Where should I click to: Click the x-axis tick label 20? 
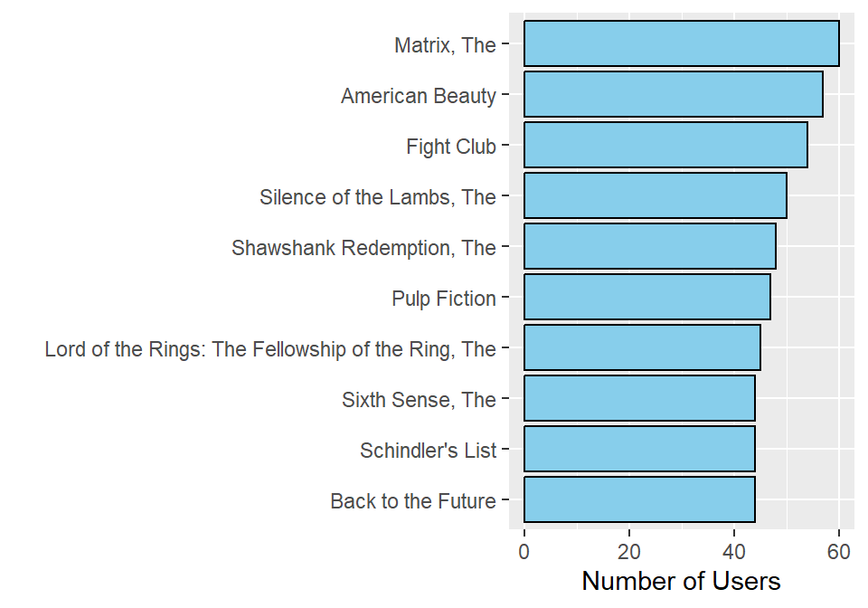629,549
